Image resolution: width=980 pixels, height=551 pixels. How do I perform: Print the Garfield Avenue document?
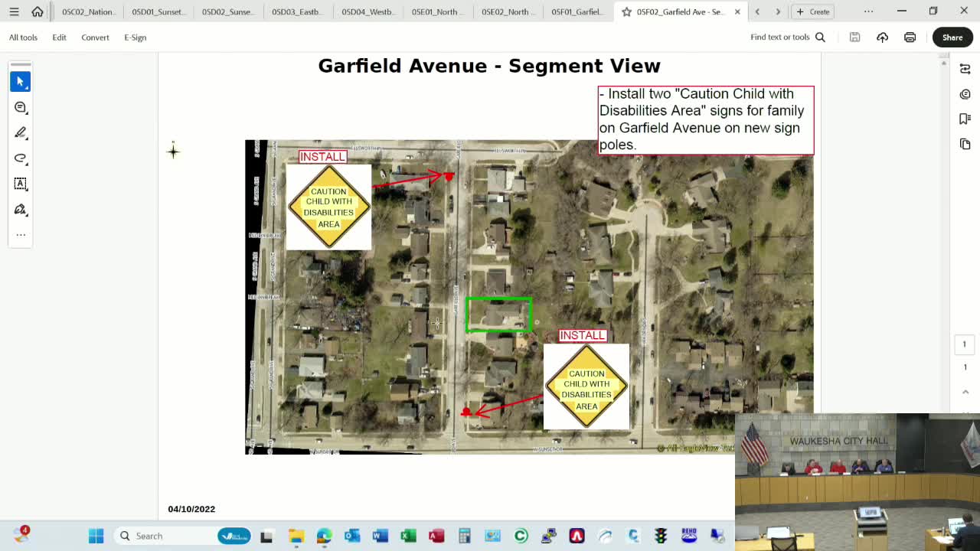pyautogui.click(x=910, y=37)
